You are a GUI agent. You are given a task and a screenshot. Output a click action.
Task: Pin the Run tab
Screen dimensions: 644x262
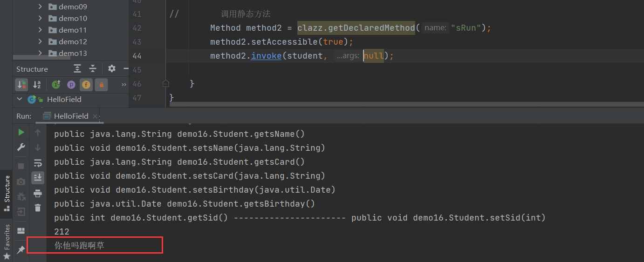click(x=21, y=250)
